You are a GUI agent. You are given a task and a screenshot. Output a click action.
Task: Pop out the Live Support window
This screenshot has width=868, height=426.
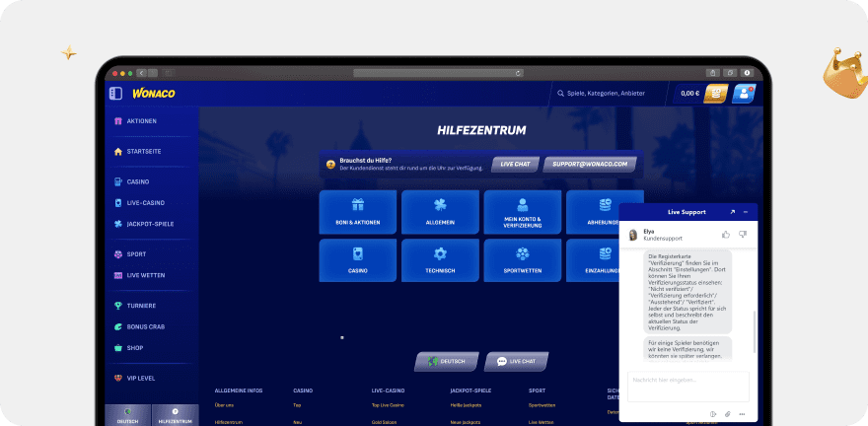coord(732,212)
